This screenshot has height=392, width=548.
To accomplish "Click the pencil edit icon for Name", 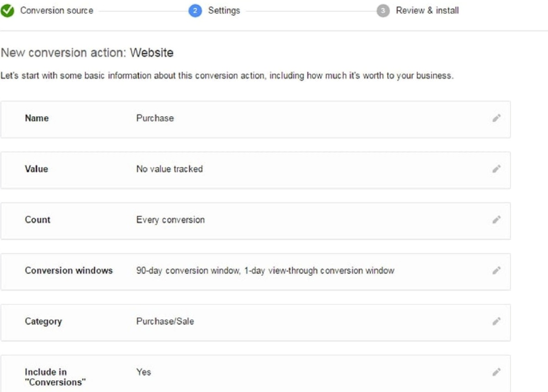I will tap(496, 118).
